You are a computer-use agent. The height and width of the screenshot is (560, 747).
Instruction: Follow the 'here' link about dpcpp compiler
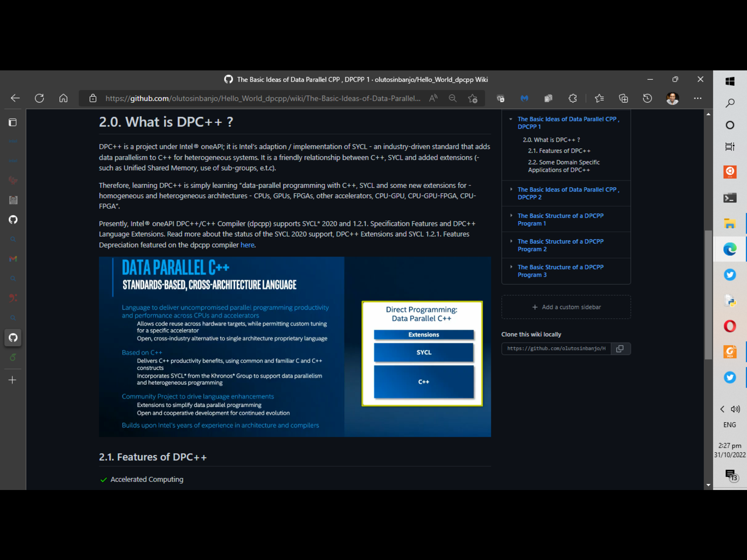[247, 245]
